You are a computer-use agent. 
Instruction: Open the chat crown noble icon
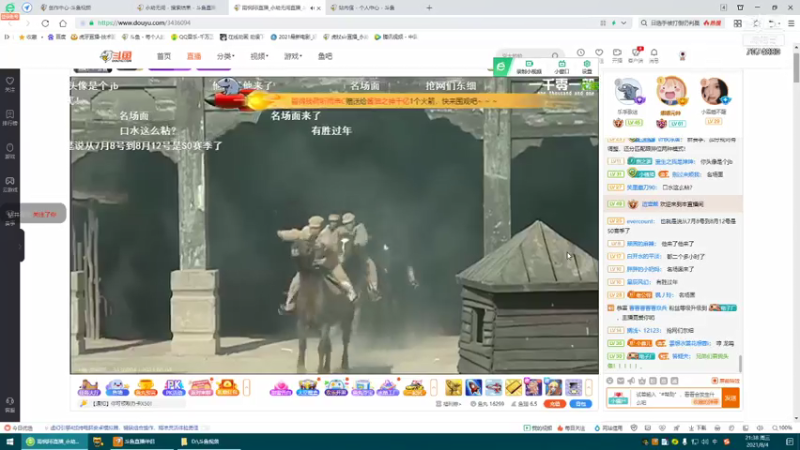pyautogui.click(x=642, y=381)
